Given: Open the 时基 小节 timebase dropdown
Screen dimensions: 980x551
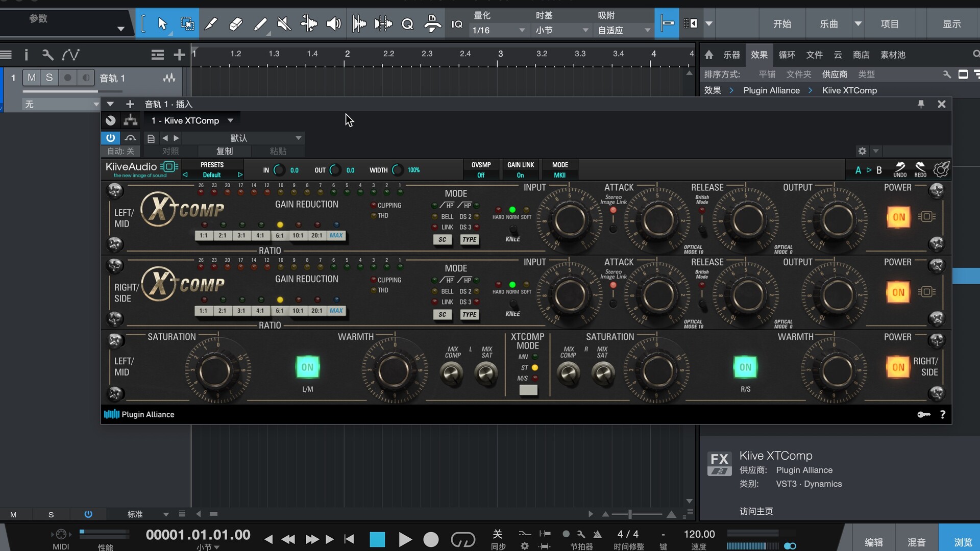Looking at the screenshot, I should coord(561,30).
